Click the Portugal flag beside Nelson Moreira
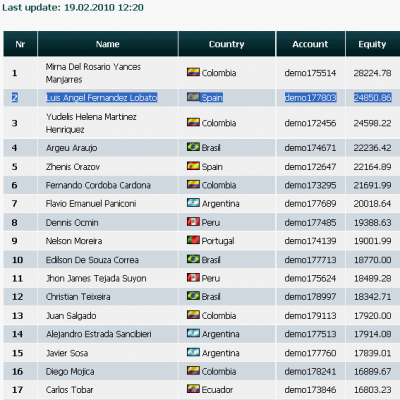The width and height of the screenshot is (400, 400). (193, 240)
